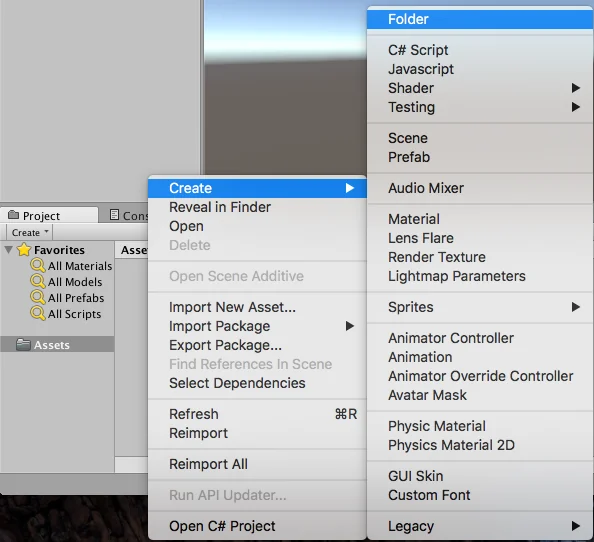
Task: Click the All Scripts search icon
Action: (38, 314)
